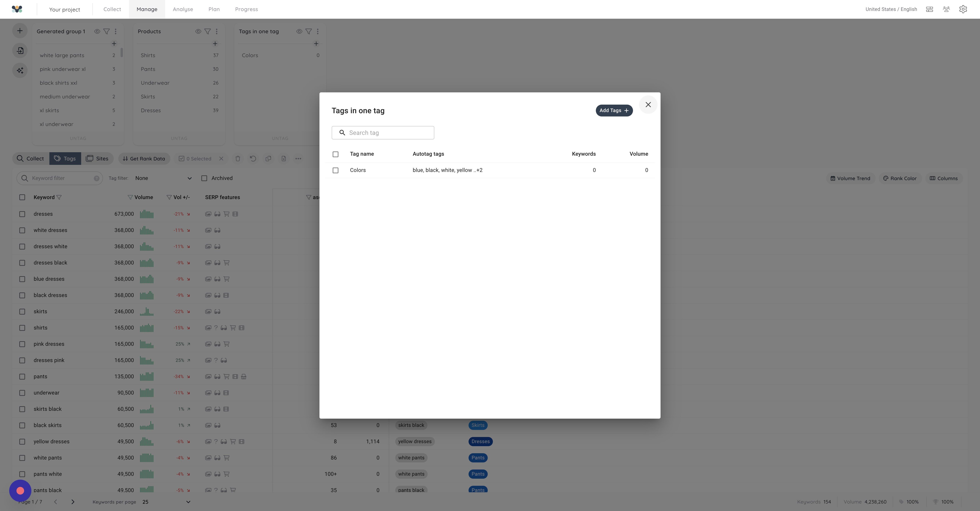Open the purple record chat widget
The height and width of the screenshot is (511, 980).
[x=20, y=491]
